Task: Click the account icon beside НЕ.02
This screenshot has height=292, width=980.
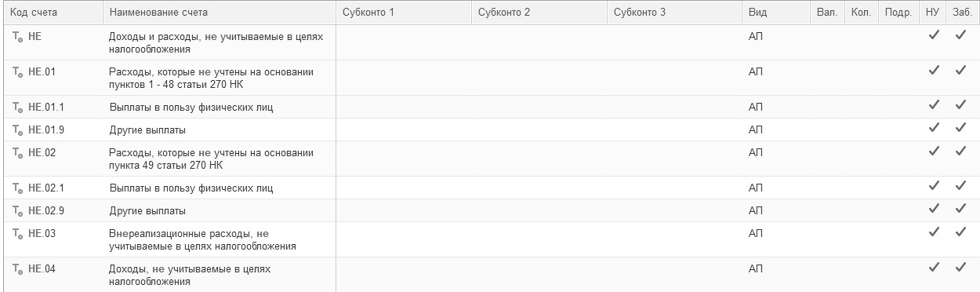Action: 17,152
